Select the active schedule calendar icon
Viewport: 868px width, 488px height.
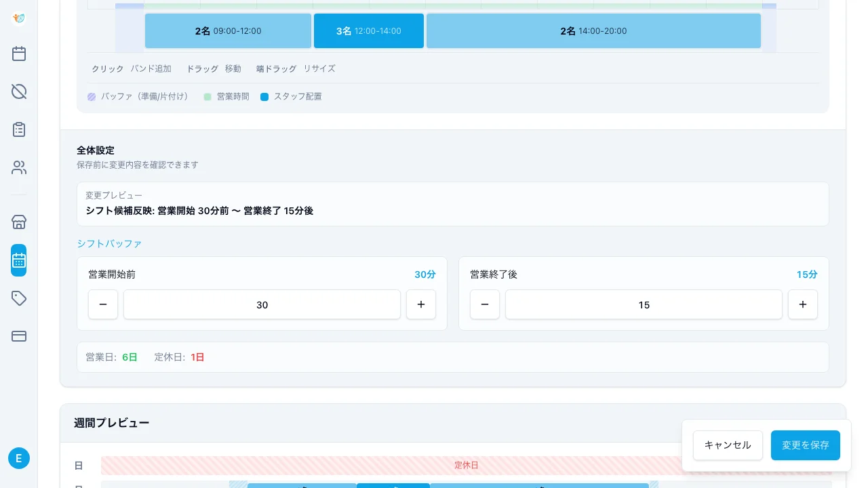[19, 260]
